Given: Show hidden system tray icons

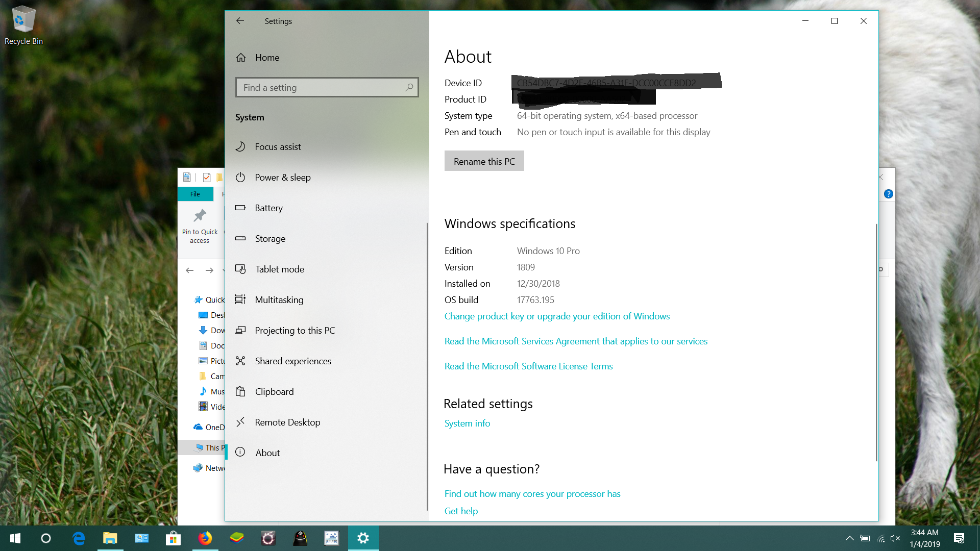Looking at the screenshot, I should tap(850, 538).
